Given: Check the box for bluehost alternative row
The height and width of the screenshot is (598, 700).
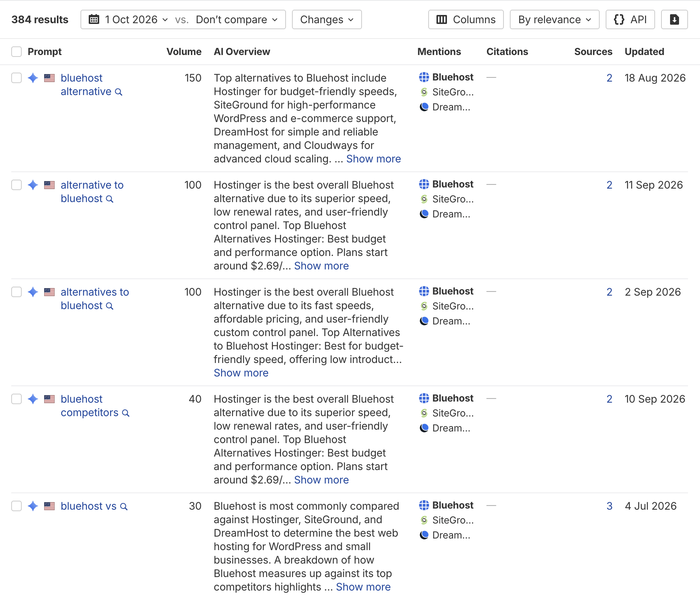Looking at the screenshot, I should coord(16,78).
